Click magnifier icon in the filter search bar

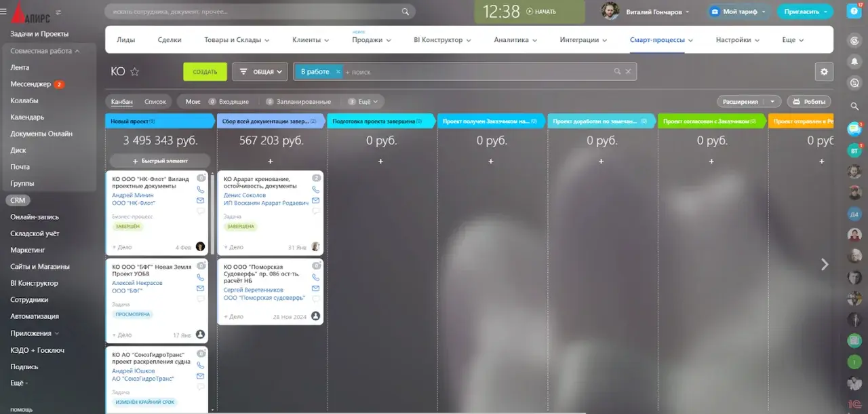[617, 71]
